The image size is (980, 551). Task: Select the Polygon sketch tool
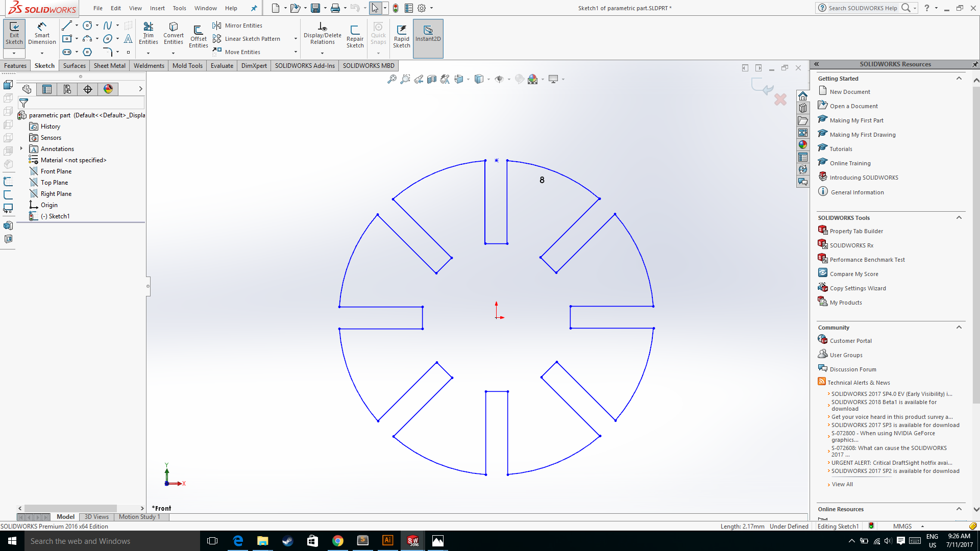tap(87, 52)
